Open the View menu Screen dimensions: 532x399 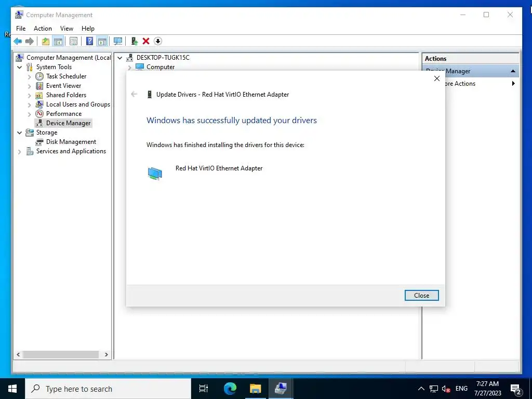(x=66, y=29)
